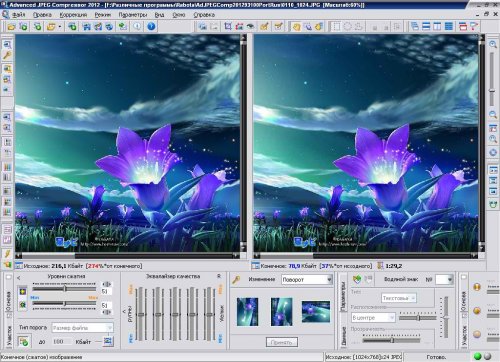Open the Размер файла threshold dropdown
The height and width of the screenshot is (362, 500).
pos(83,328)
